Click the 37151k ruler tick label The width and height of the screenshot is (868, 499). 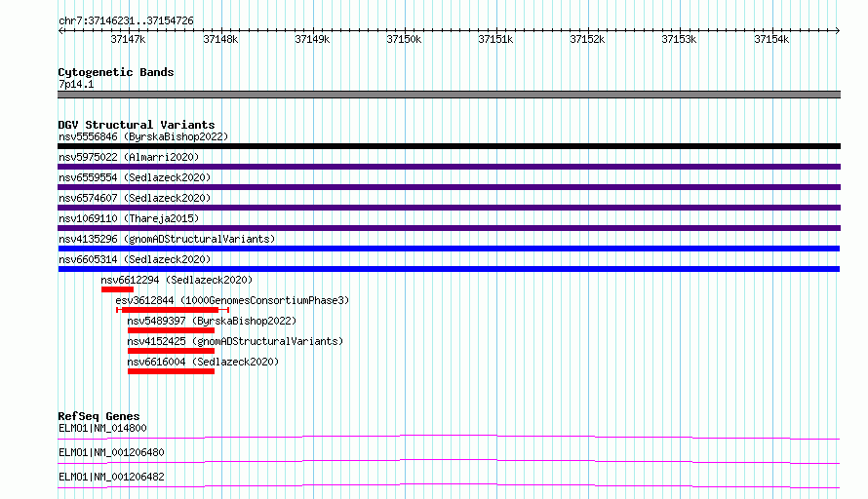[x=495, y=39]
